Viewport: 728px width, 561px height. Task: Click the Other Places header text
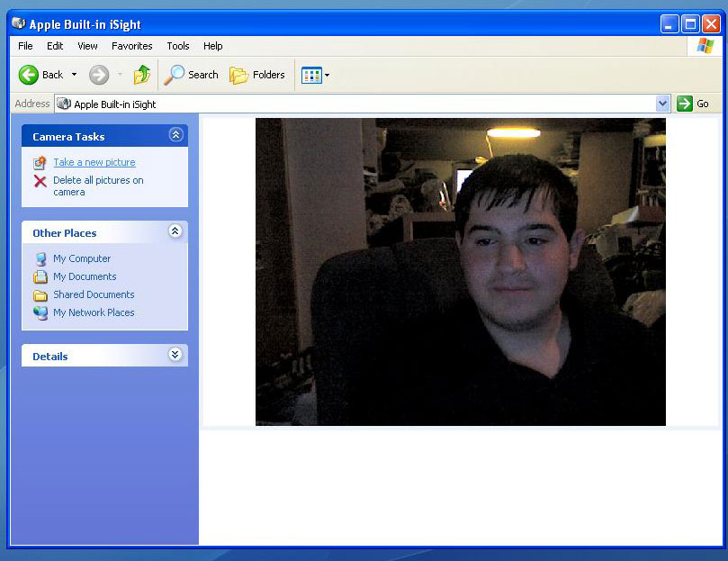tap(65, 233)
